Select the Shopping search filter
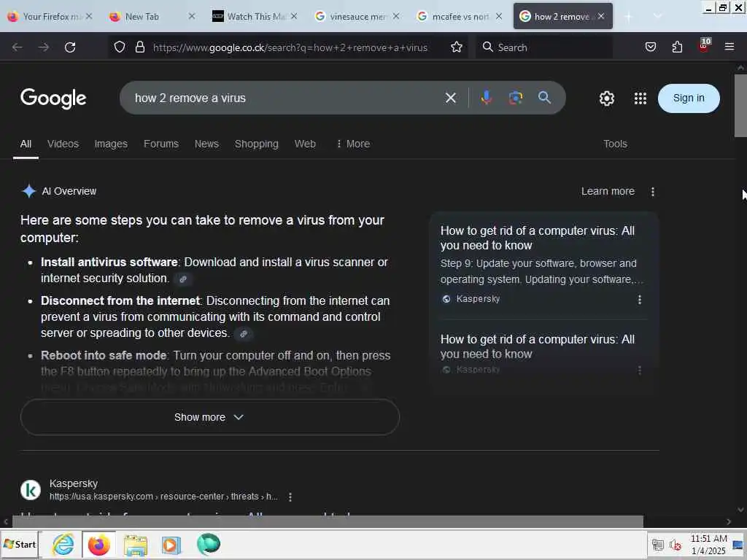 click(256, 144)
